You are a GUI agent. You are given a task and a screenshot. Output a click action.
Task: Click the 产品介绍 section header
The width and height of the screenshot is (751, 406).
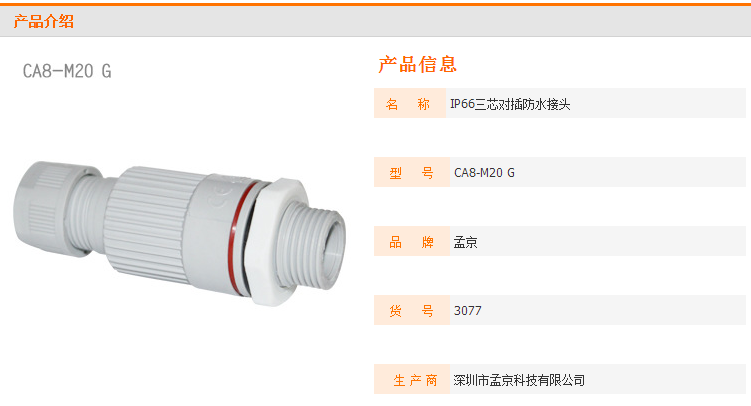coord(44,22)
